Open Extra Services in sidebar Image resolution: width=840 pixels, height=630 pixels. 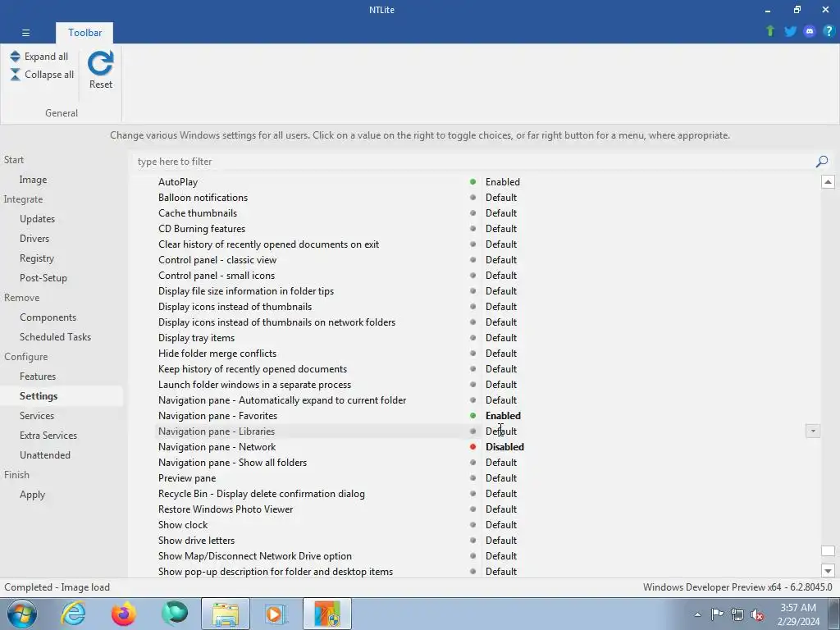pos(48,436)
